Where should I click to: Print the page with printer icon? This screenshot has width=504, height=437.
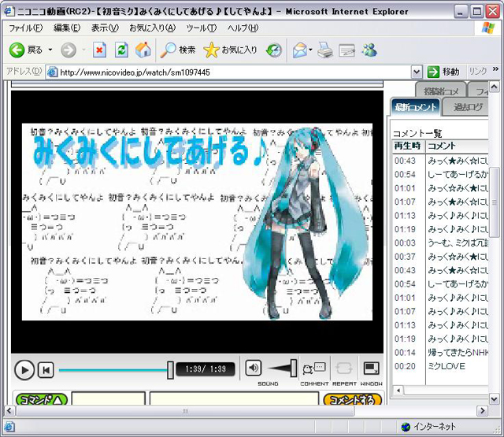pos(326,50)
